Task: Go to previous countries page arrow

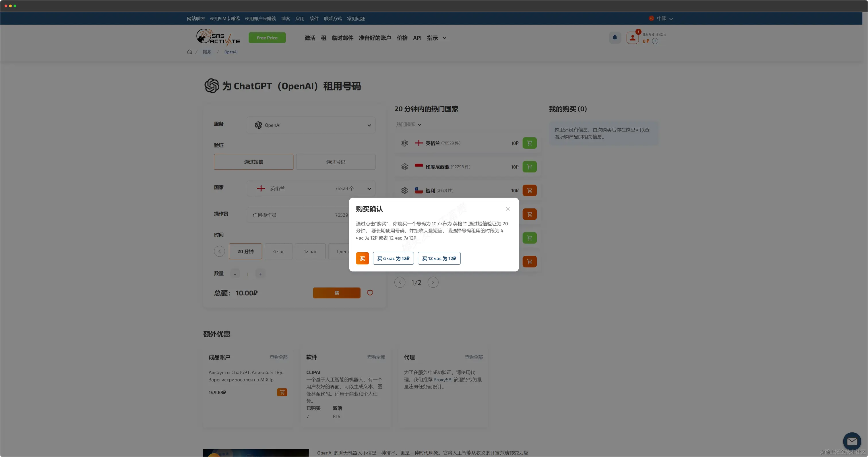Action: point(400,282)
